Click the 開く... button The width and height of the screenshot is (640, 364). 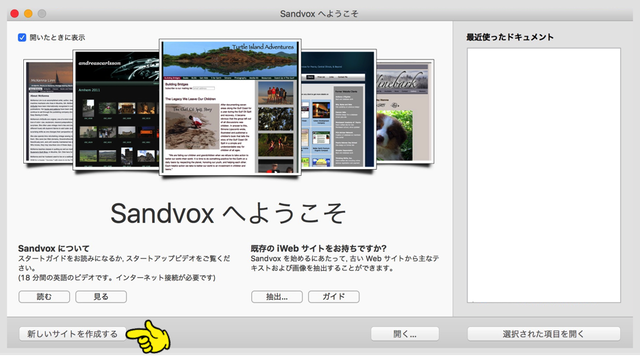tap(405, 334)
